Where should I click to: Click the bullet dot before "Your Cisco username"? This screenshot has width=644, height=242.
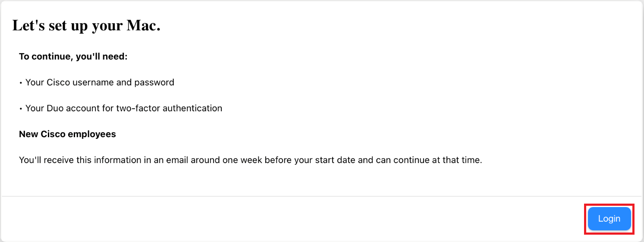[21, 83]
